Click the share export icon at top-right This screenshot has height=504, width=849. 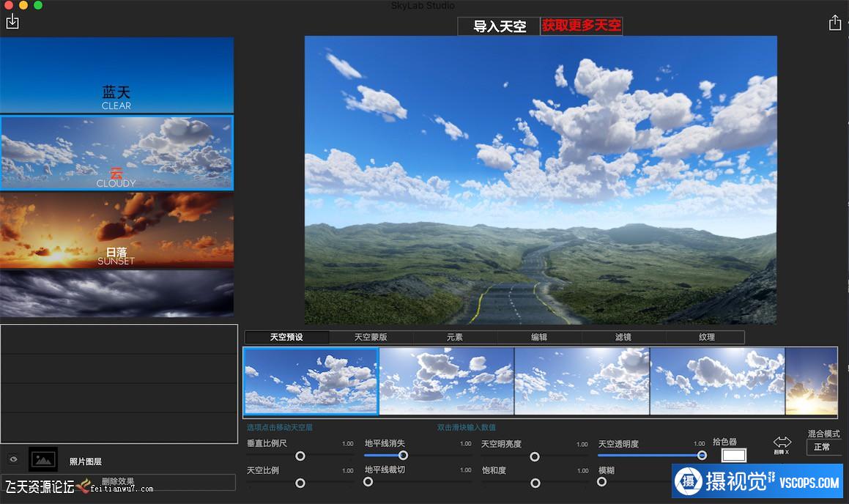pos(834,23)
